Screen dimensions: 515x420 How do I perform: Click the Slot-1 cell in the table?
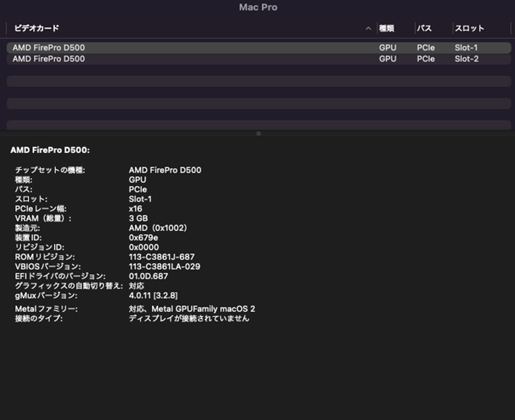pos(466,47)
